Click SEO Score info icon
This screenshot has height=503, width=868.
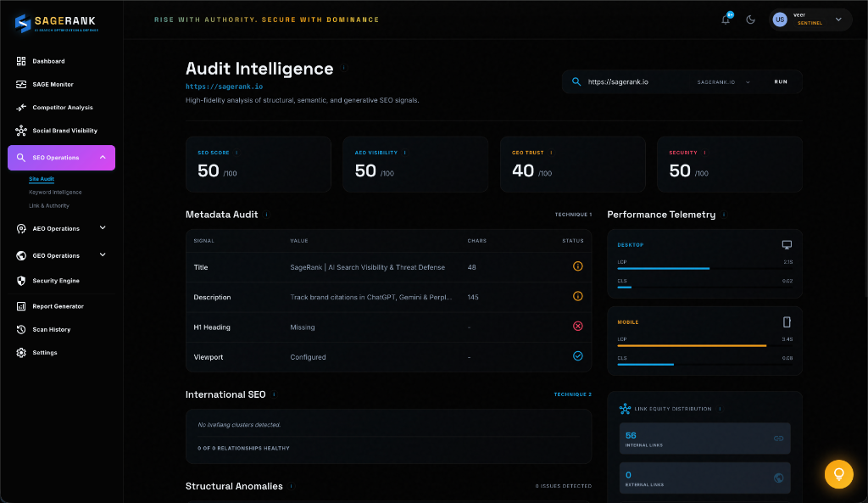237,153
